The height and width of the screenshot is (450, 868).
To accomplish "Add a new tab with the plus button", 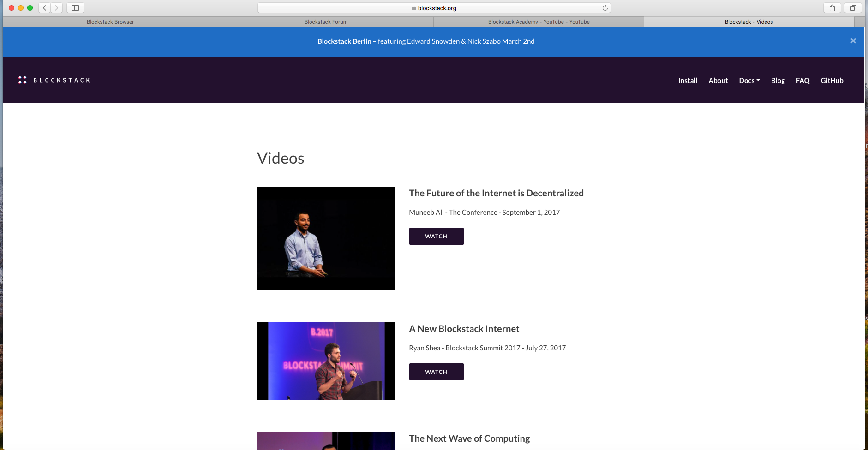I will tap(860, 22).
